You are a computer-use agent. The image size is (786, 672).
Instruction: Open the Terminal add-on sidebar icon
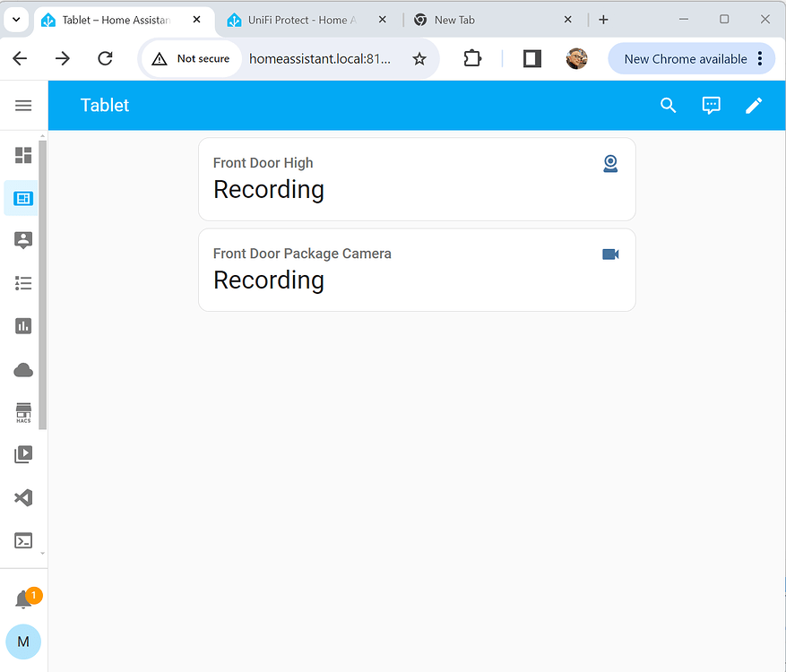(23, 540)
